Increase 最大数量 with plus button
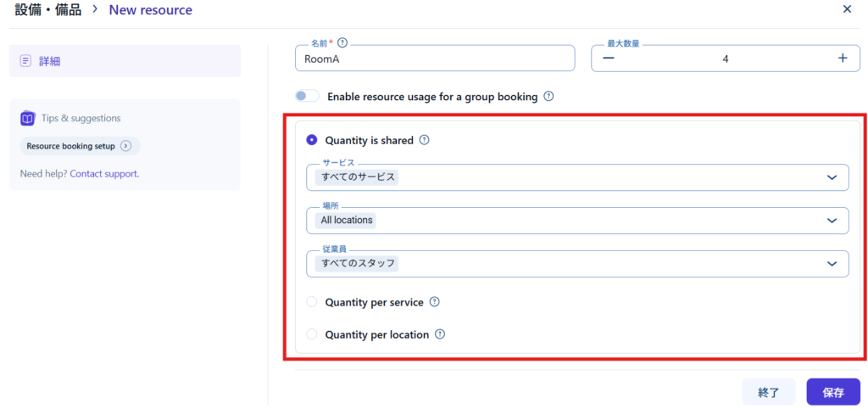Screen dimensions: 868x409 click(842, 59)
